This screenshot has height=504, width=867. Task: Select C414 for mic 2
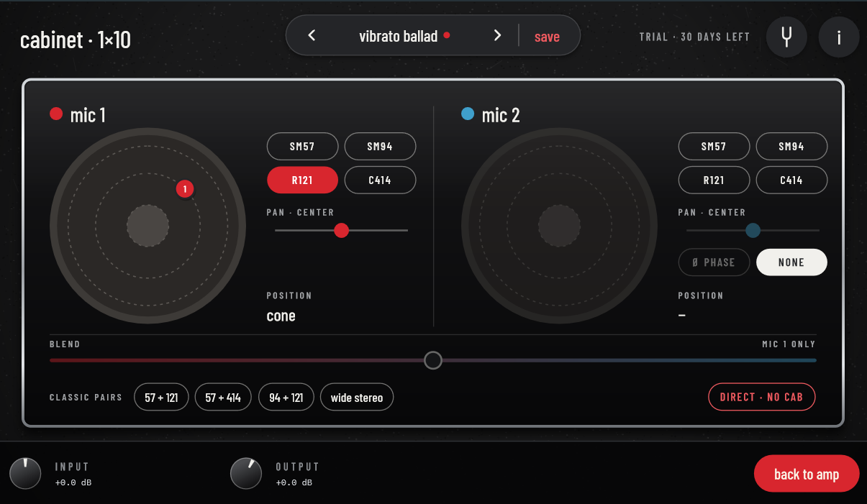pyautogui.click(x=791, y=180)
